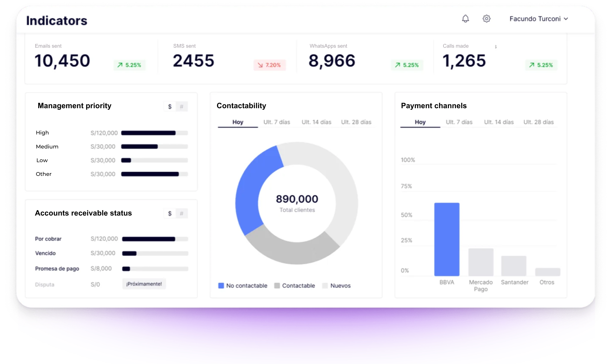Switch Management priority to dollar view

[170, 106]
